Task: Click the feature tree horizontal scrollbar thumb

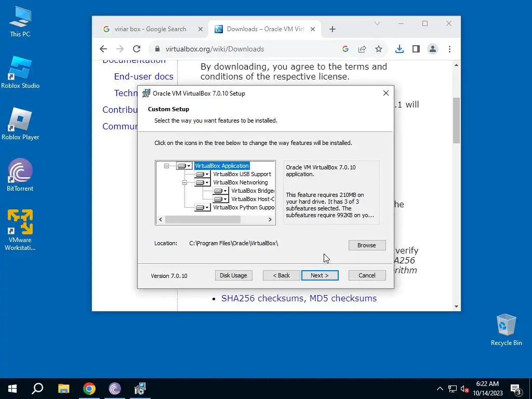Action: coord(203,220)
